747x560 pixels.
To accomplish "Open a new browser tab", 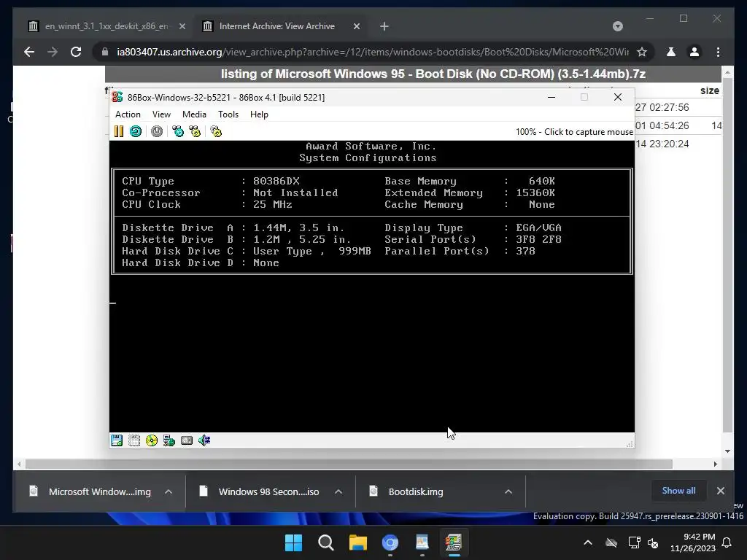I will [384, 26].
